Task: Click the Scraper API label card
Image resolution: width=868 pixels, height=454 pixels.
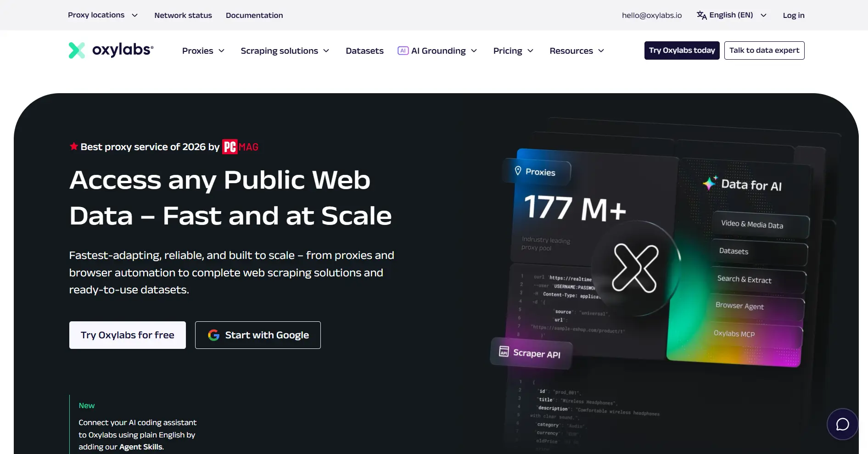Action: 531,353
